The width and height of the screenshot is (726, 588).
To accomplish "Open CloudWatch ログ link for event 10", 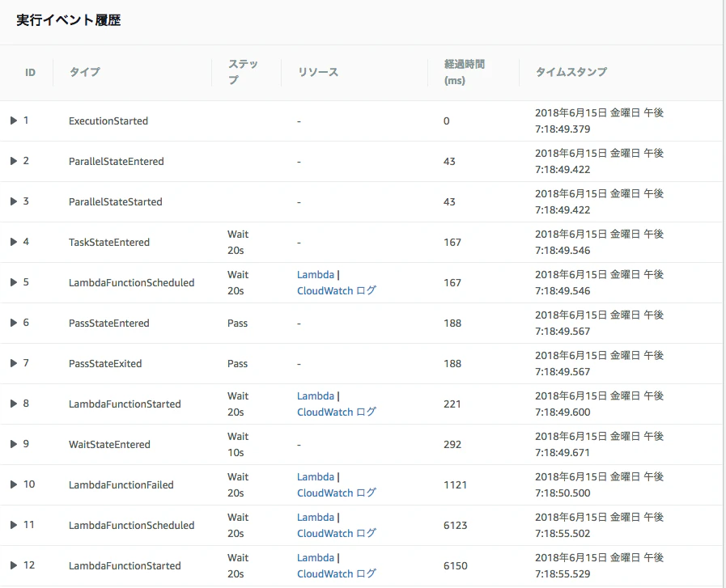I will click(x=337, y=493).
